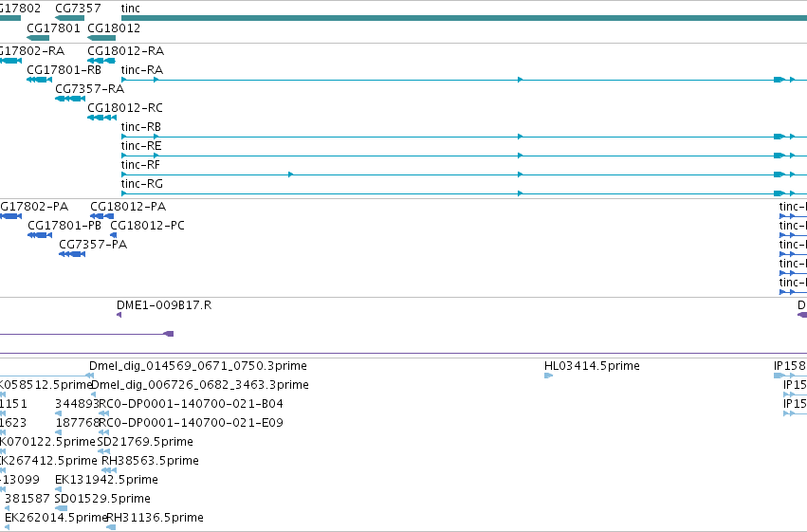This screenshot has width=807, height=532.
Task: Select the tinc-RA transcript label
Action: click(142, 70)
